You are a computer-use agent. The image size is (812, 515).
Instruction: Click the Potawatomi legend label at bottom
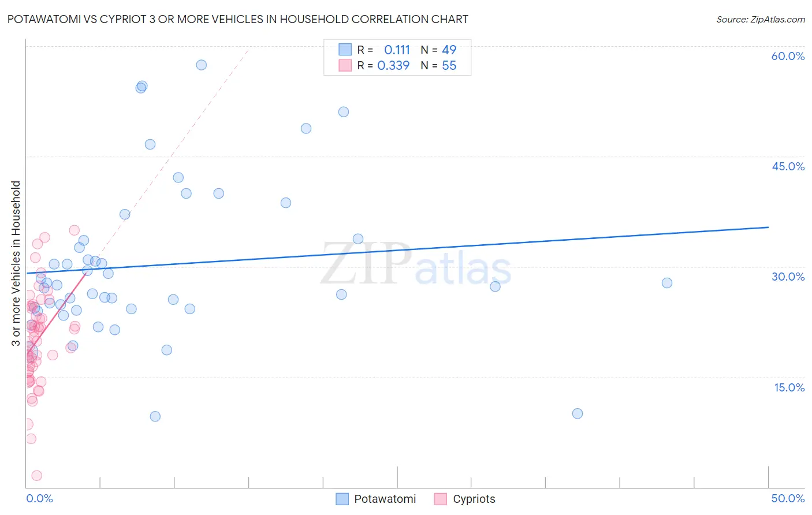[385, 499]
